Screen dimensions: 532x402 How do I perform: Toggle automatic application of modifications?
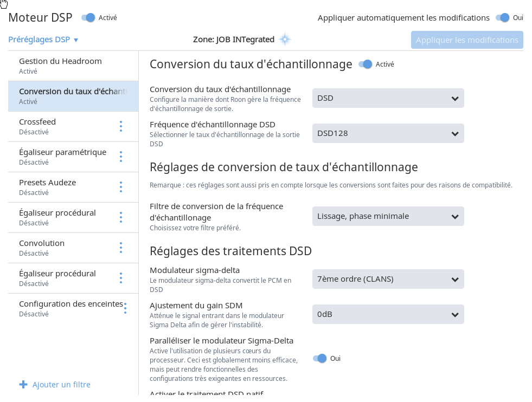click(503, 17)
